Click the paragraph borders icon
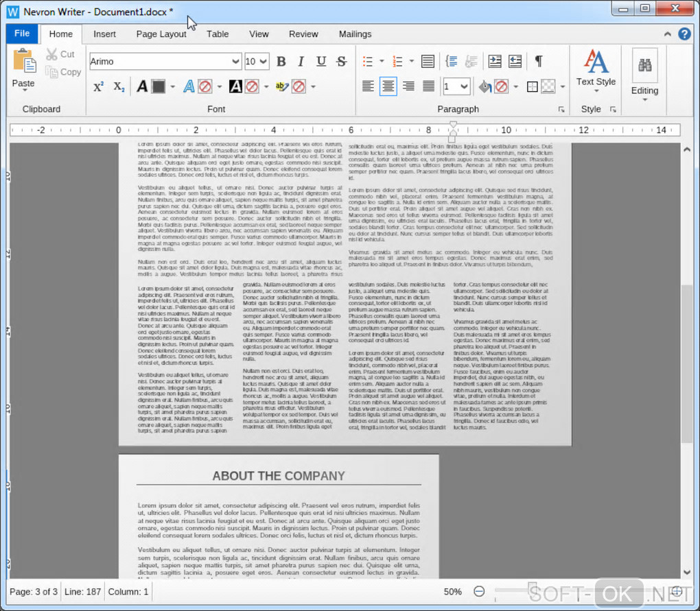 pos(532,86)
